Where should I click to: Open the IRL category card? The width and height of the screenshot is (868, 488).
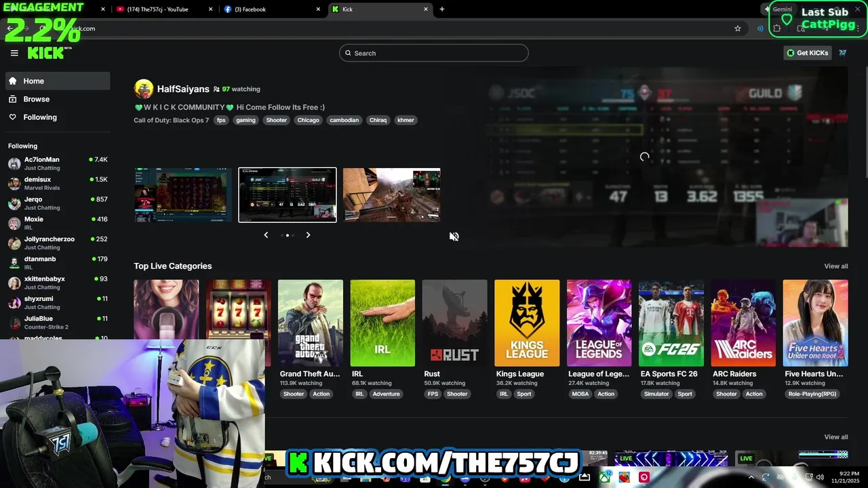click(x=382, y=323)
